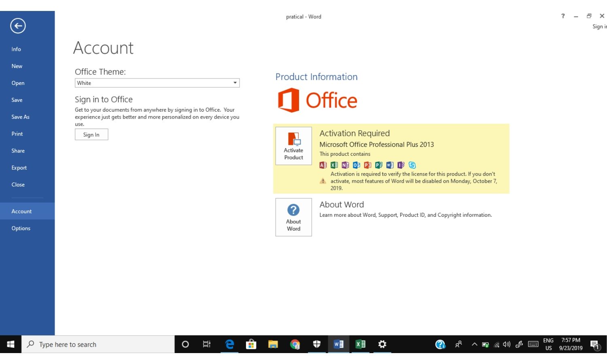Open Options in the backstage menu
The height and width of the screenshot is (364, 607).
pos(21,228)
